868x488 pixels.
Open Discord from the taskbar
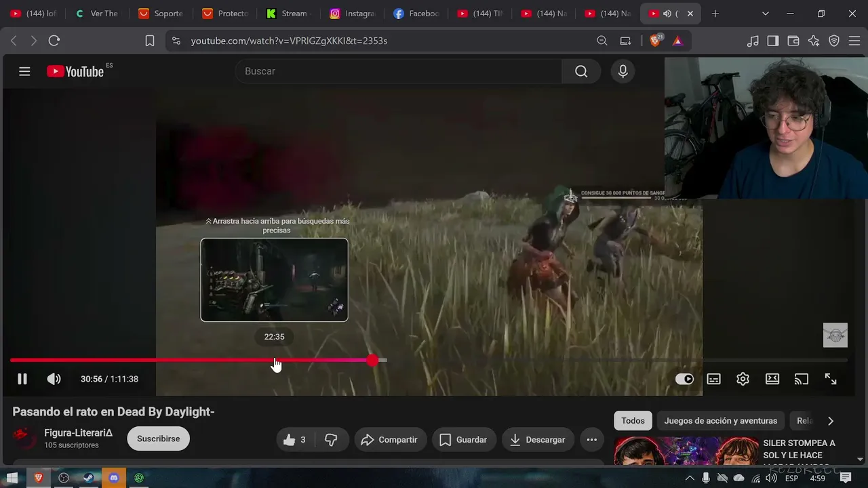pos(114,478)
